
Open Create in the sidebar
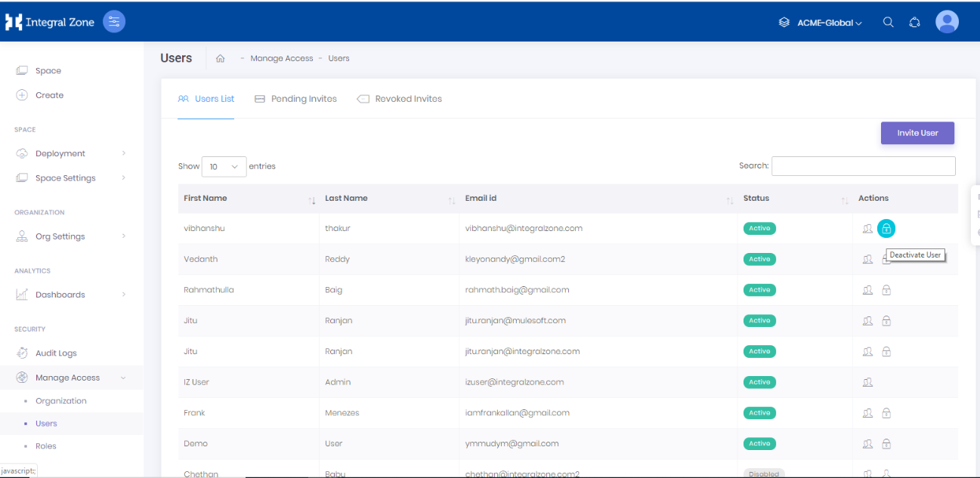pyautogui.click(x=49, y=95)
